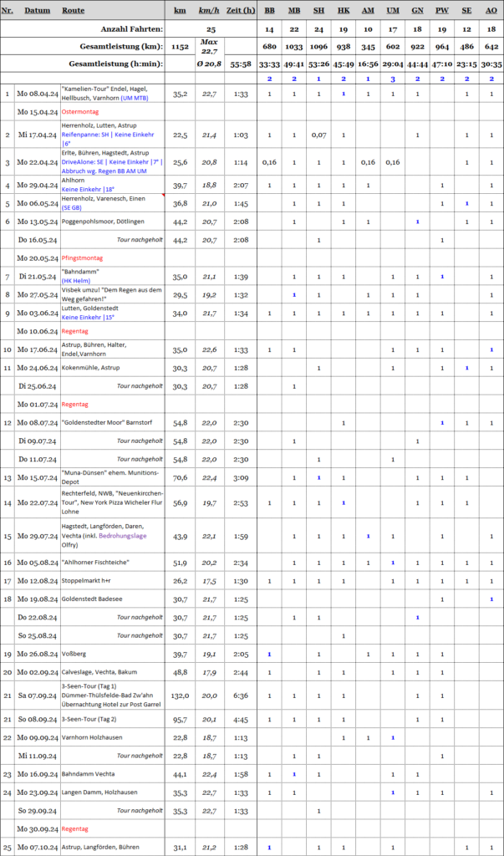Select the 'Nr.' column header
504x856 pixels.
click(8, 10)
